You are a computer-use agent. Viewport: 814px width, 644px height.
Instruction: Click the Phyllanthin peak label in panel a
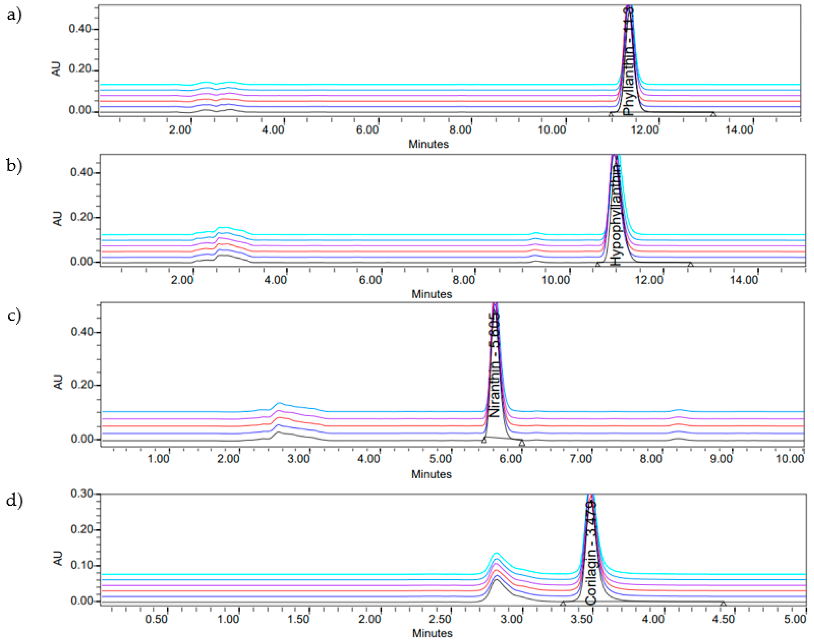628,64
